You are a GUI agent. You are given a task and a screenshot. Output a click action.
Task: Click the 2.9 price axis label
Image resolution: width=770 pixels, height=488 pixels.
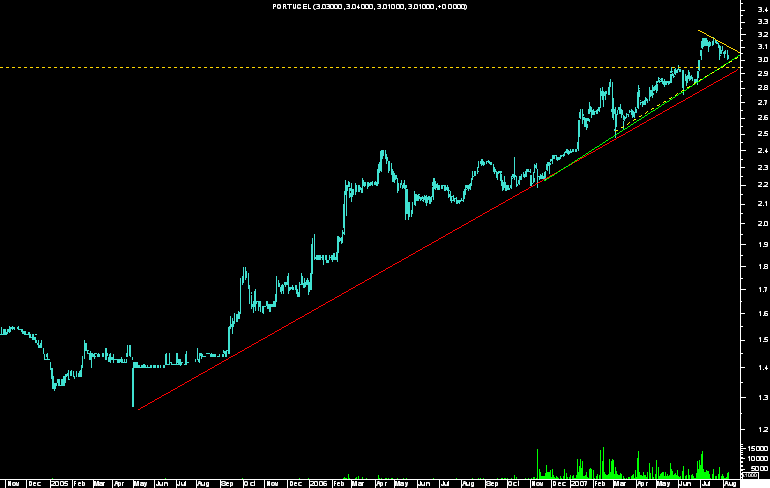point(763,74)
